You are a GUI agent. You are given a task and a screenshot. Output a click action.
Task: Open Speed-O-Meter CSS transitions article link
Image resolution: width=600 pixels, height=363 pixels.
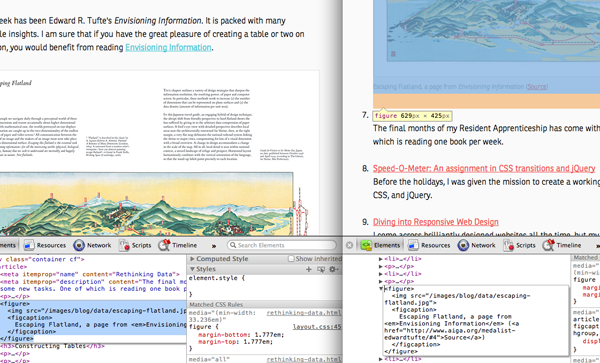[484, 168]
